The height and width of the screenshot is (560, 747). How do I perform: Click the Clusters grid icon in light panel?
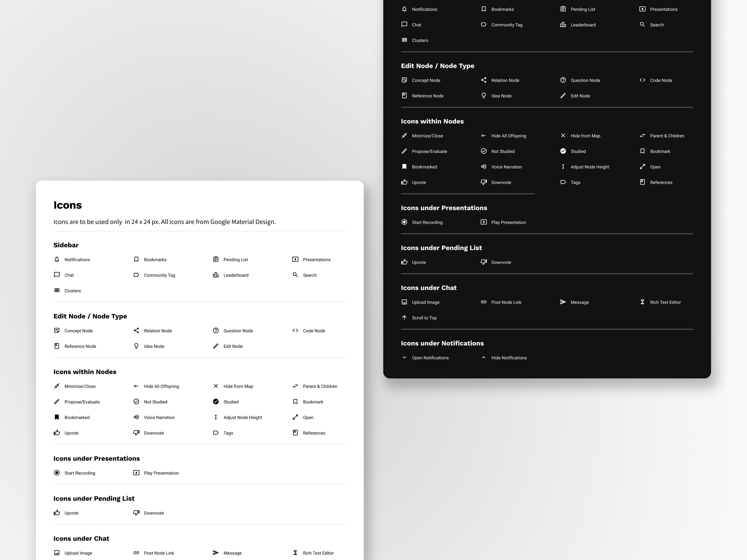[x=57, y=290]
